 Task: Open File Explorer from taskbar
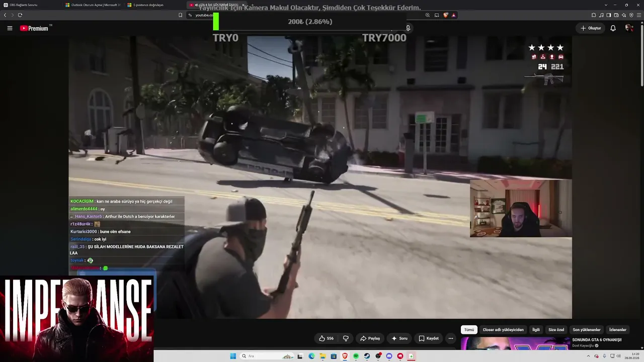pyautogui.click(x=323, y=356)
